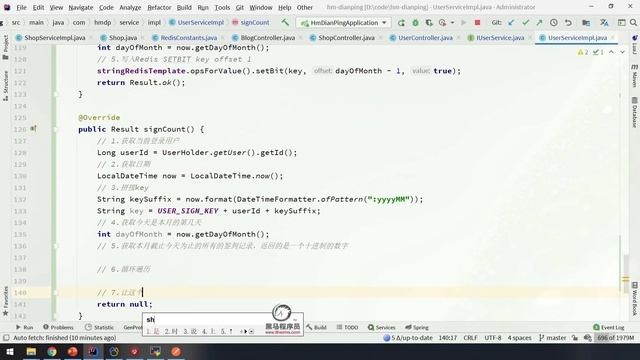
Task: Open the Statistic tool window
Action: 99,327
